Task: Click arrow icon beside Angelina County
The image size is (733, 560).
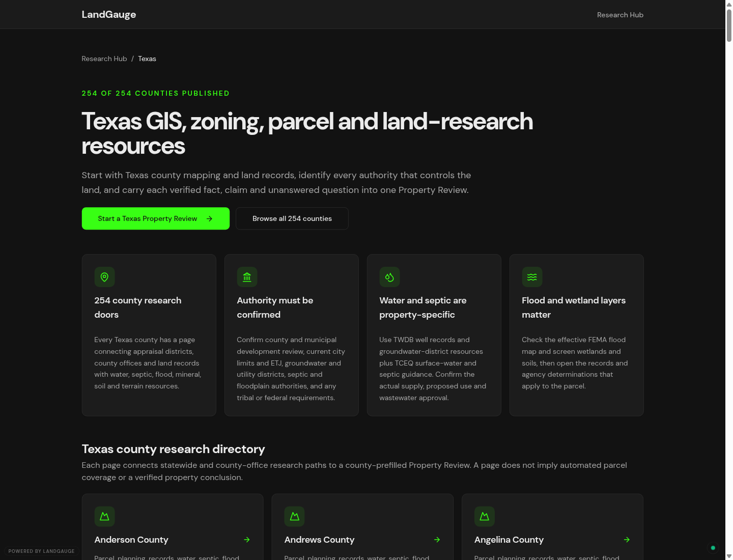Action: tap(627, 540)
